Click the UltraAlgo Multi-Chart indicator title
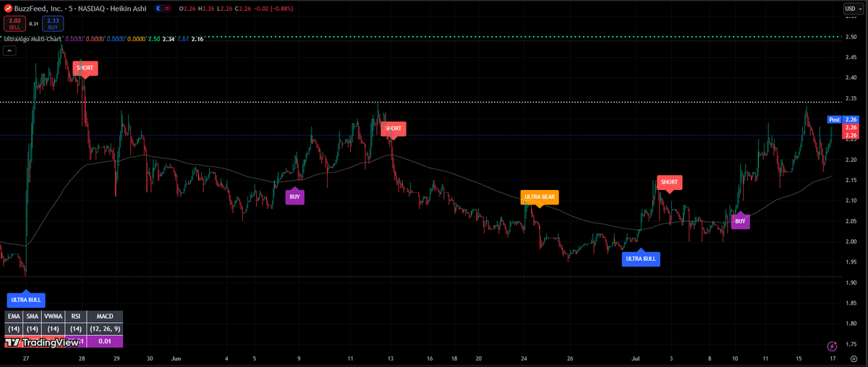Screen dimensions: 868x367 [x=32, y=39]
